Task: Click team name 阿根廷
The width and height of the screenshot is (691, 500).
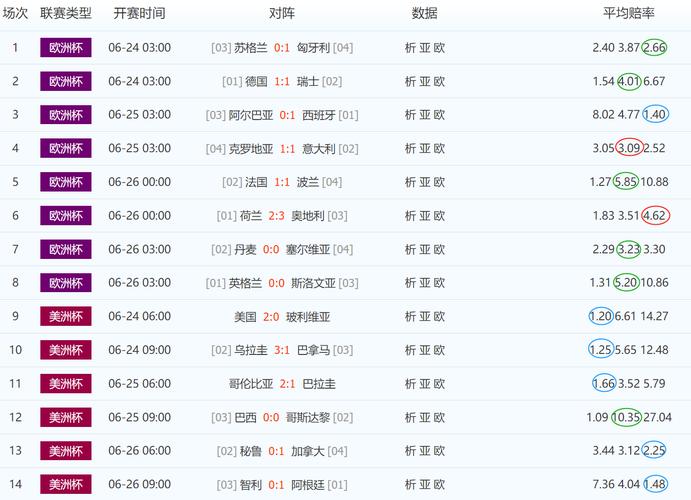Action: pos(308,485)
